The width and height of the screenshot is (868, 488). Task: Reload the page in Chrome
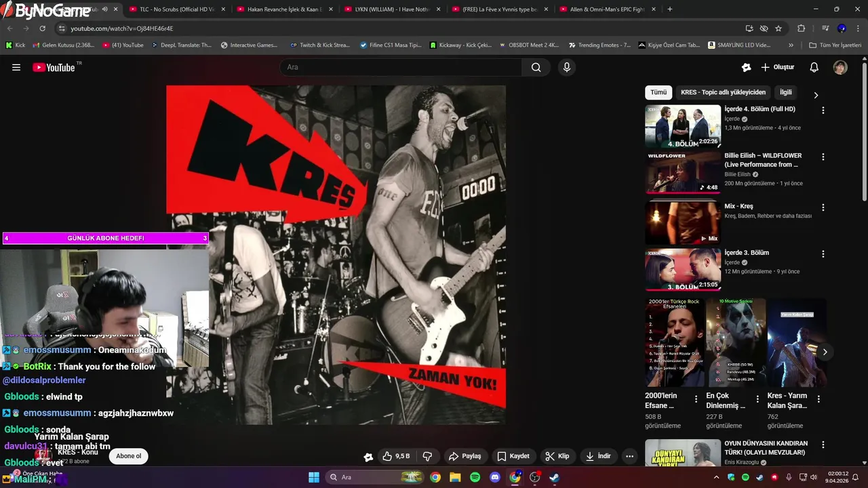pos(42,28)
